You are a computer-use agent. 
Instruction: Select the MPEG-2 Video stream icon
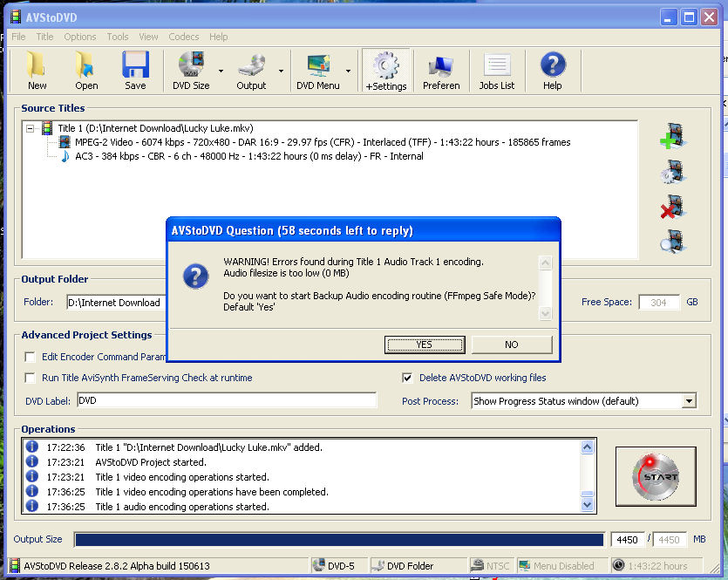click(x=65, y=141)
